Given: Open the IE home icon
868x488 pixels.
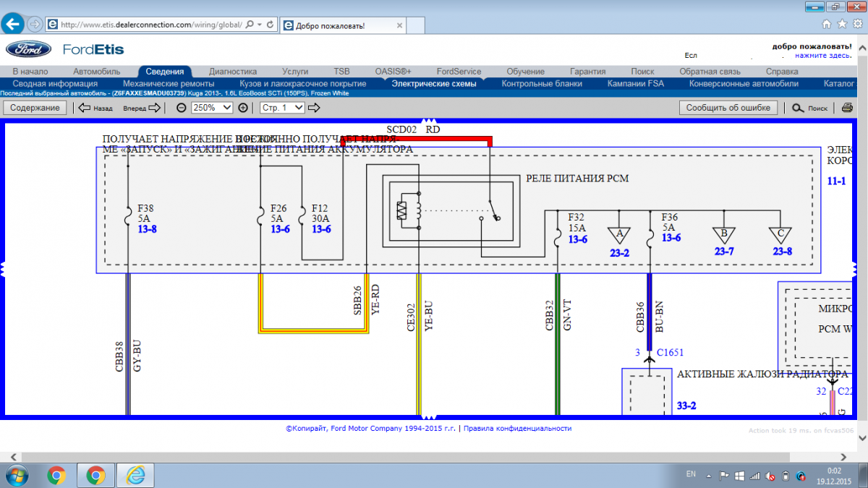Looking at the screenshot, I should [827, 24].
